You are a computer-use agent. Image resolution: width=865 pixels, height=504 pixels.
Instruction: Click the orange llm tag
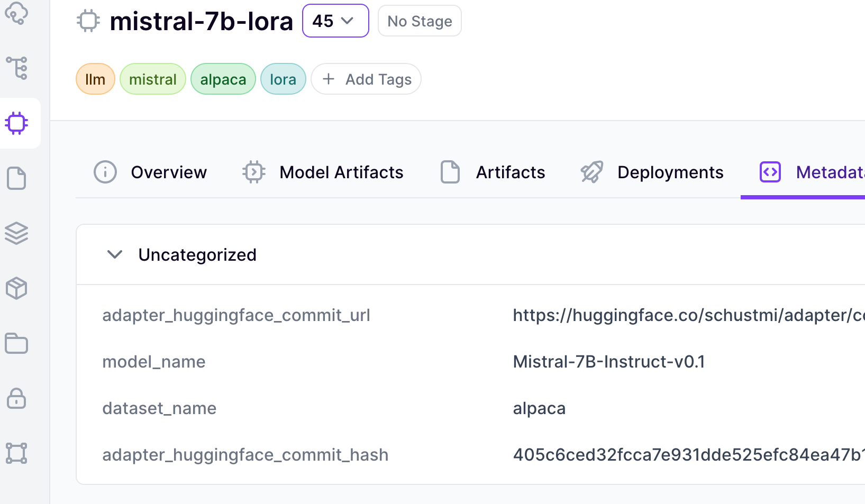95,79
